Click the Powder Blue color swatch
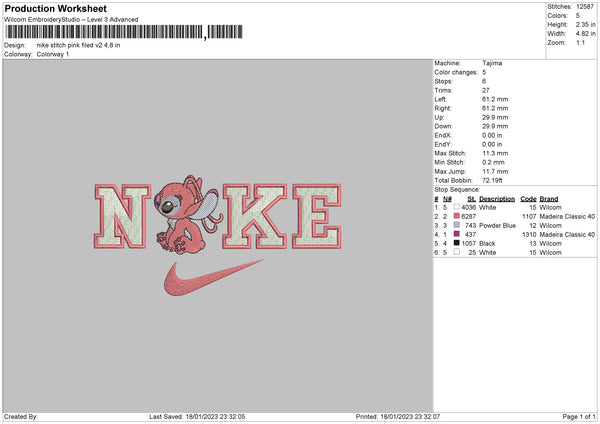Screen dimensions: 600x424 click(x=457, y=225)
